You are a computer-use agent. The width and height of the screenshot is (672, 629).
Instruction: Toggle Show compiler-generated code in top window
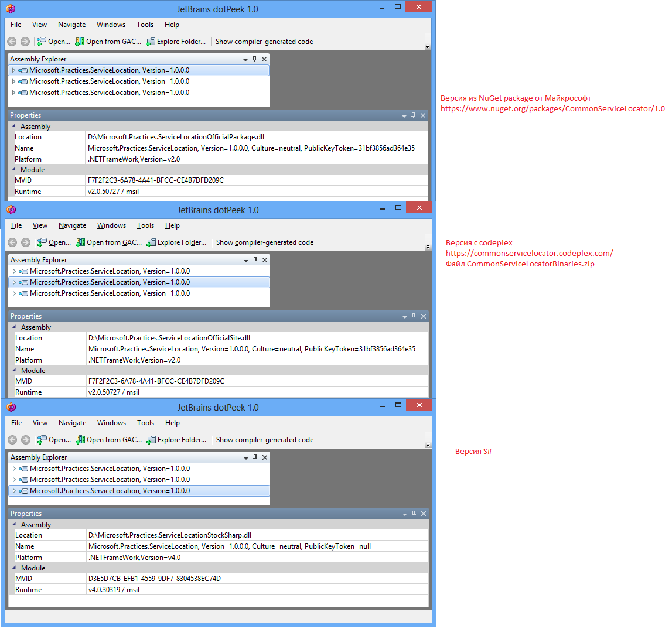(264, 42)
